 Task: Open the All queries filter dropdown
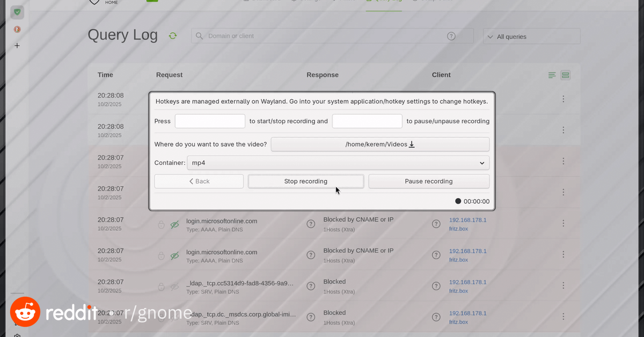point(531,36)
